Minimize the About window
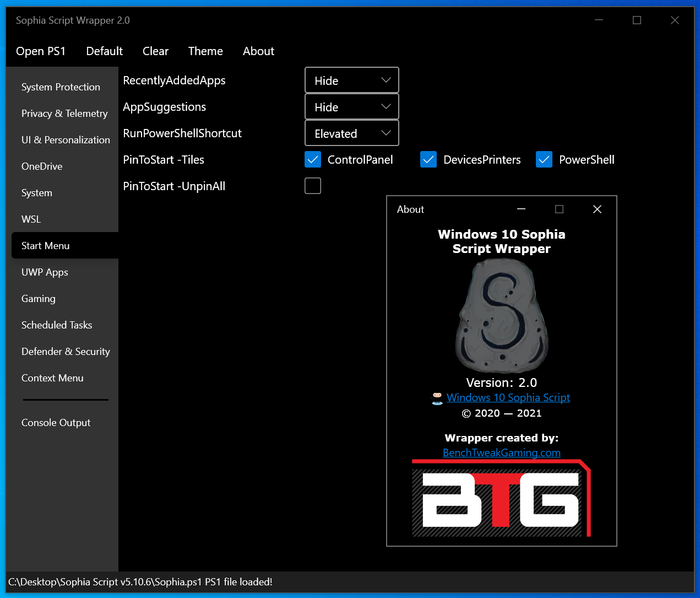 [x=521, y=209]
